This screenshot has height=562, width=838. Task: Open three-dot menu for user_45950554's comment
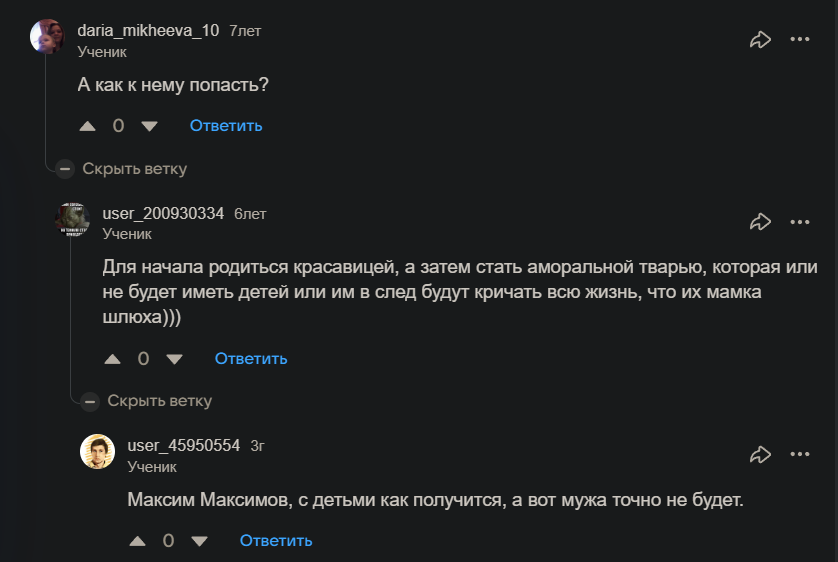coord(800,455)
